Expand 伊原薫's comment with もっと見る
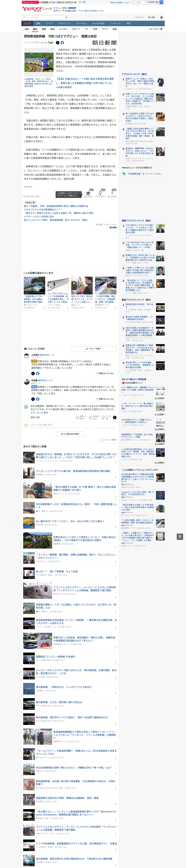Screen dimensions: 186x868 click(x=50, y=393)
